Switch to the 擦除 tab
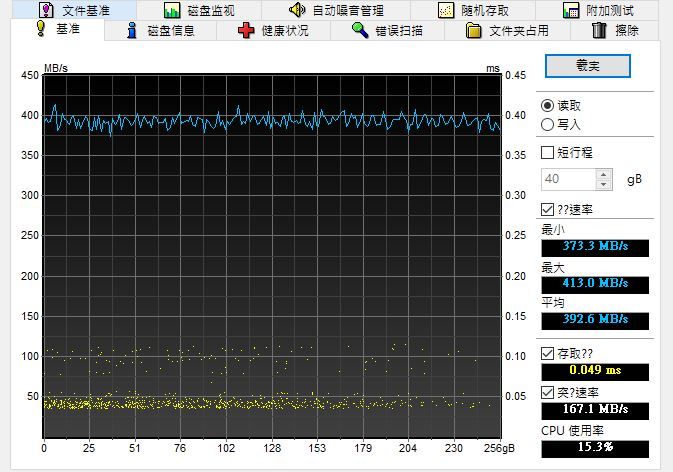The height and width of the screenshot is (472, 673). tap(615, 30)
